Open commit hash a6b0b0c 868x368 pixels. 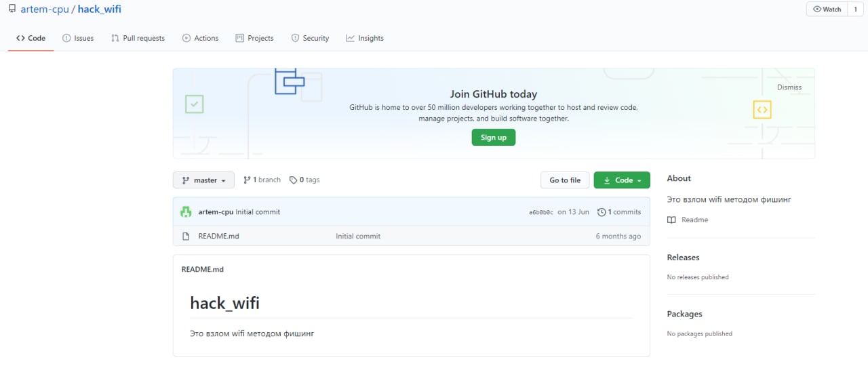click(541, 212)
